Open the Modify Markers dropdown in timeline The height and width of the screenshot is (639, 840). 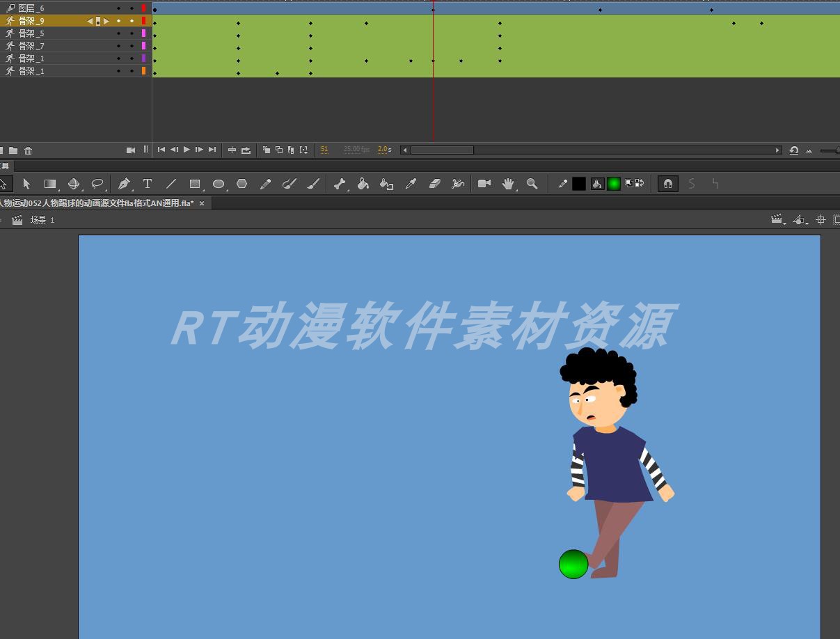point(304,150)
